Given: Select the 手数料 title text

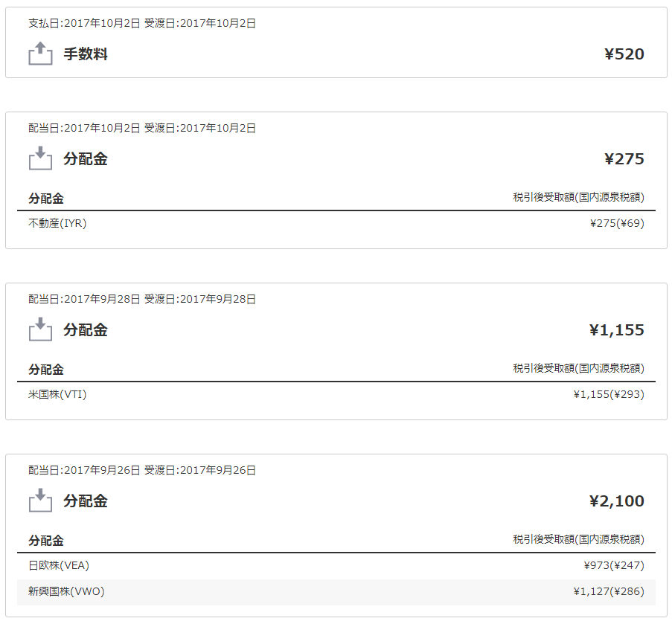Looking at the screenshot, I should pos(86,54).
